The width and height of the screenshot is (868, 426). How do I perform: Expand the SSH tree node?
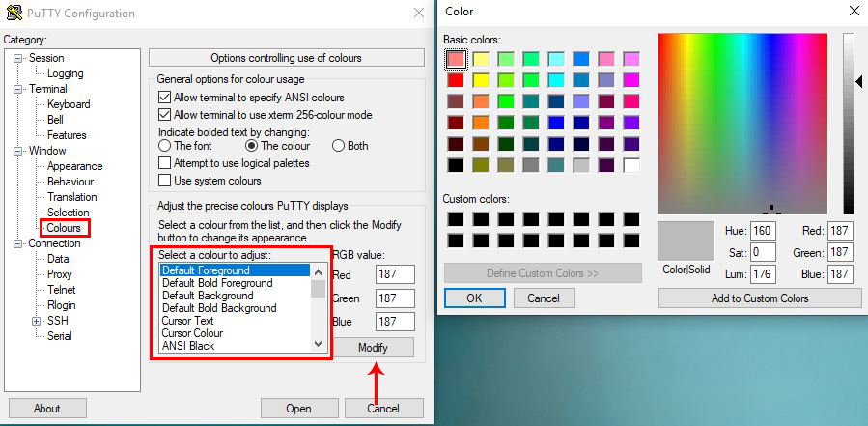click(x=37, y=321)
